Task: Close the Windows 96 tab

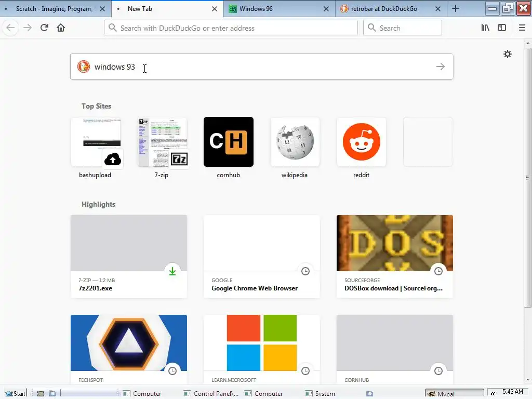Action: point(326,9)
